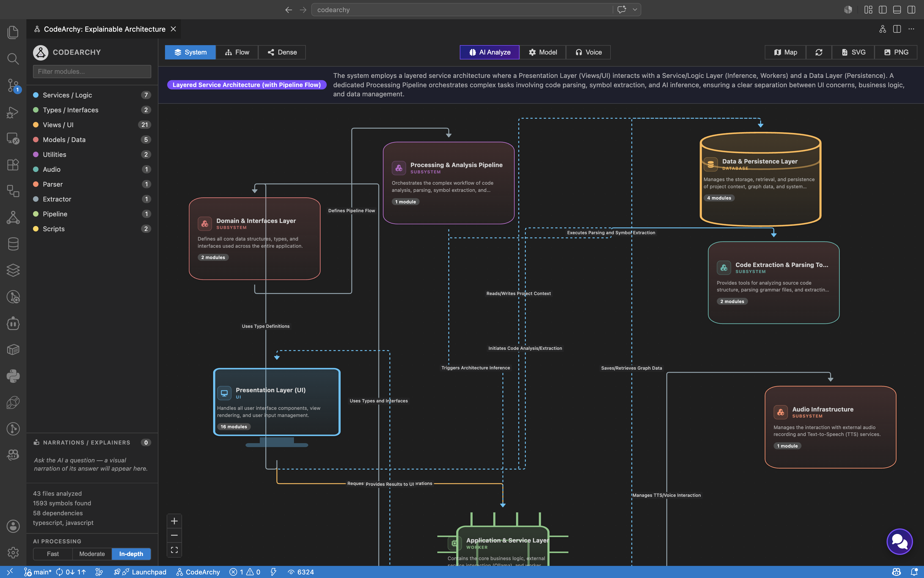Viewport: 924px width, 578px height.
Task: Expand the Types / Interfaces module group
Action: tap(92, 110)
